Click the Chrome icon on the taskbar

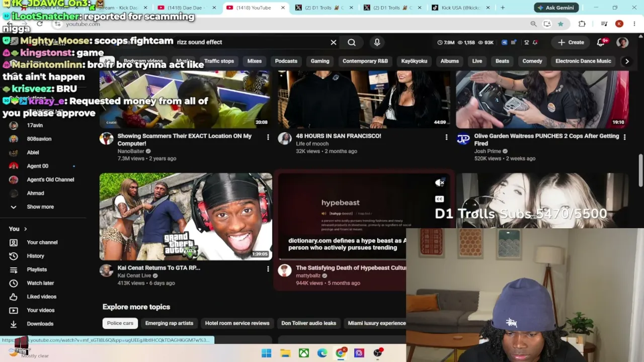341,353
